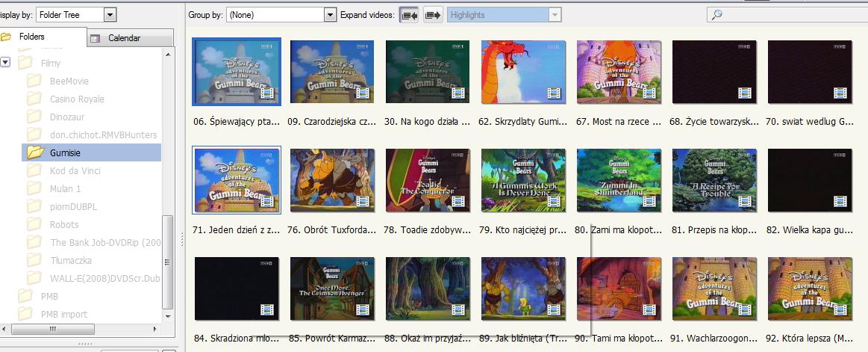
Task: Click the Mulan 1 folder icon
Action: [34, 188]
